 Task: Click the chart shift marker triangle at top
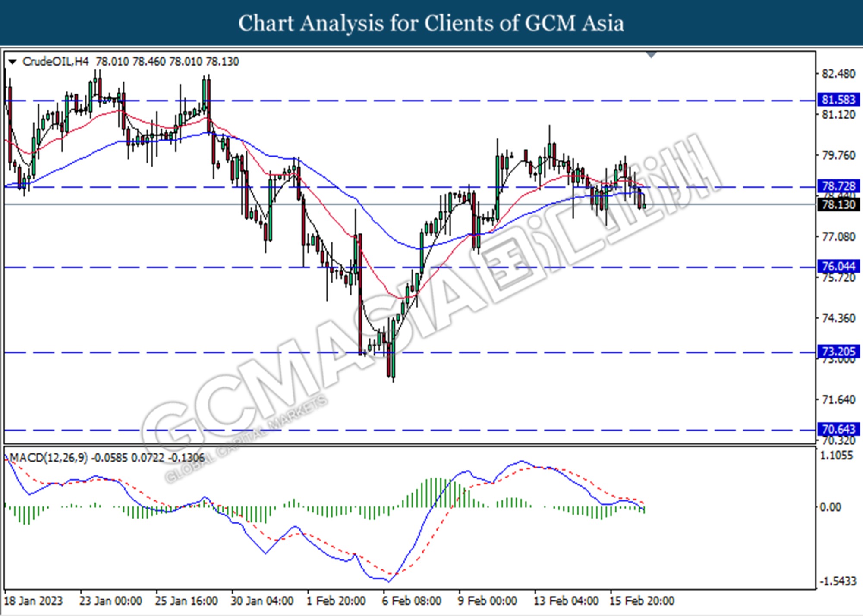651,55
